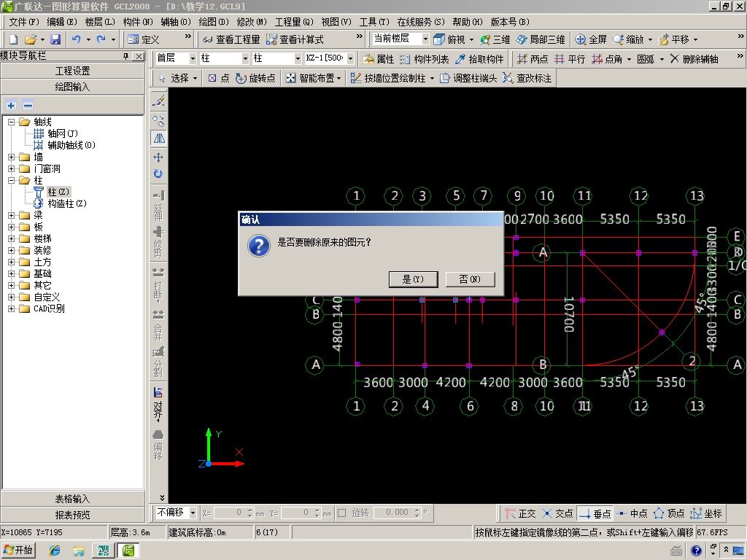The height and width of the screenshot is (560, 747).
Task: Toggle the 垂点 perpendicular snap
Action: (595, 513)
